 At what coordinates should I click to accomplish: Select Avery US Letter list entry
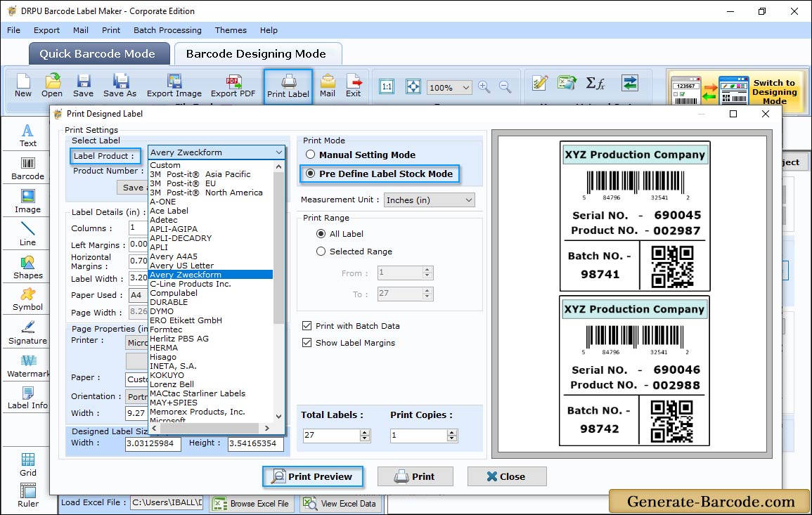coord(181,266)
